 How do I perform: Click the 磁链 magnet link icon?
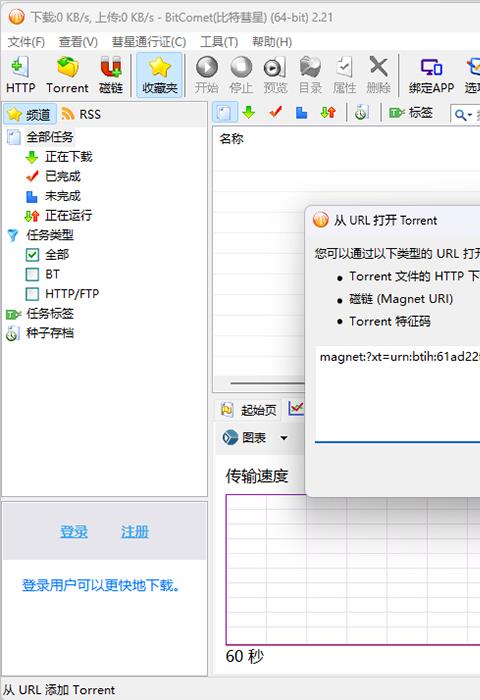click(111, 75)
